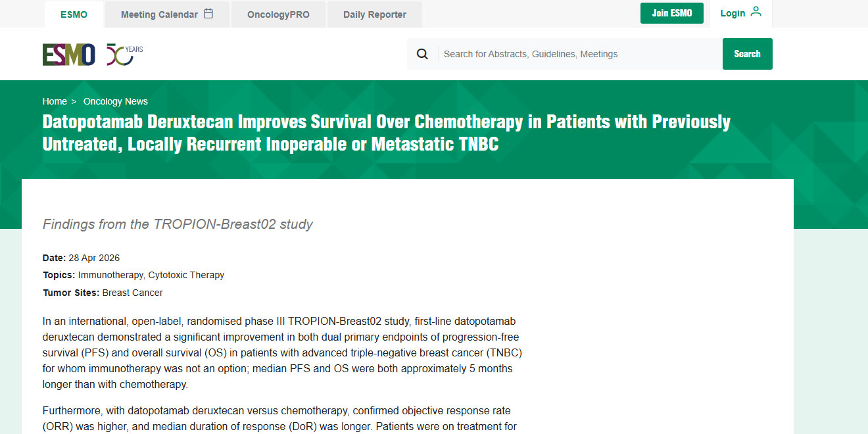868x434 pixels.
Task: Go to the Daily Reporter tab
Action: click(x=375, y=14)
